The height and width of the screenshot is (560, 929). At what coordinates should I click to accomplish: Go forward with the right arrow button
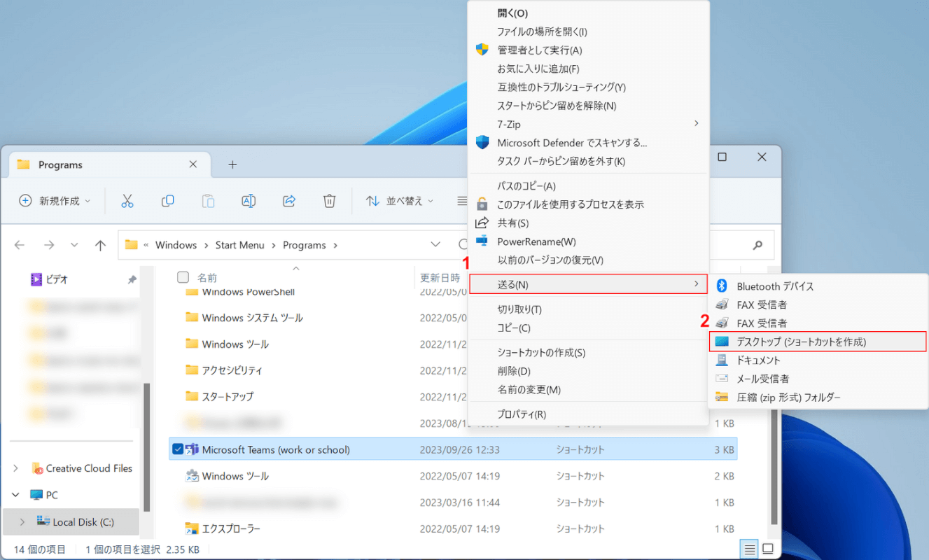tap(48, 245)
